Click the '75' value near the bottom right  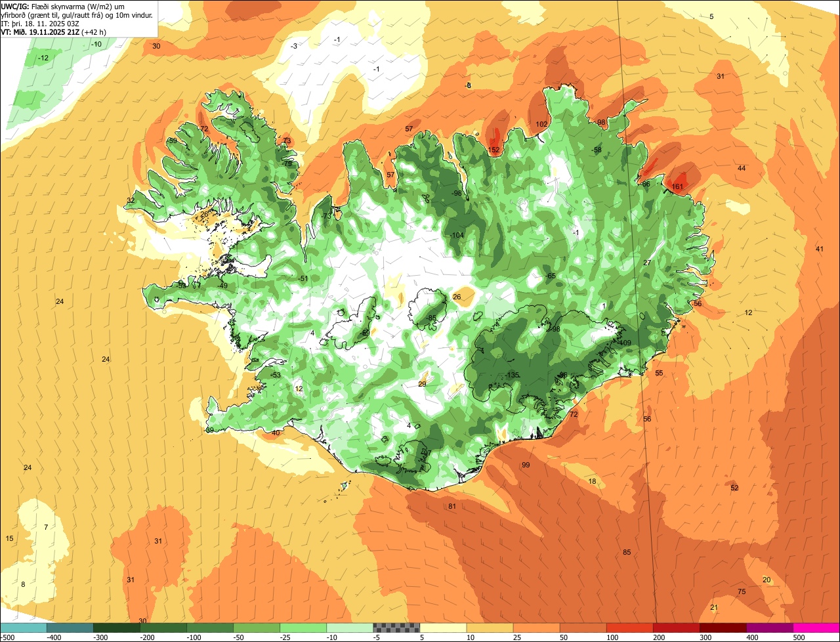pos(742,592)
